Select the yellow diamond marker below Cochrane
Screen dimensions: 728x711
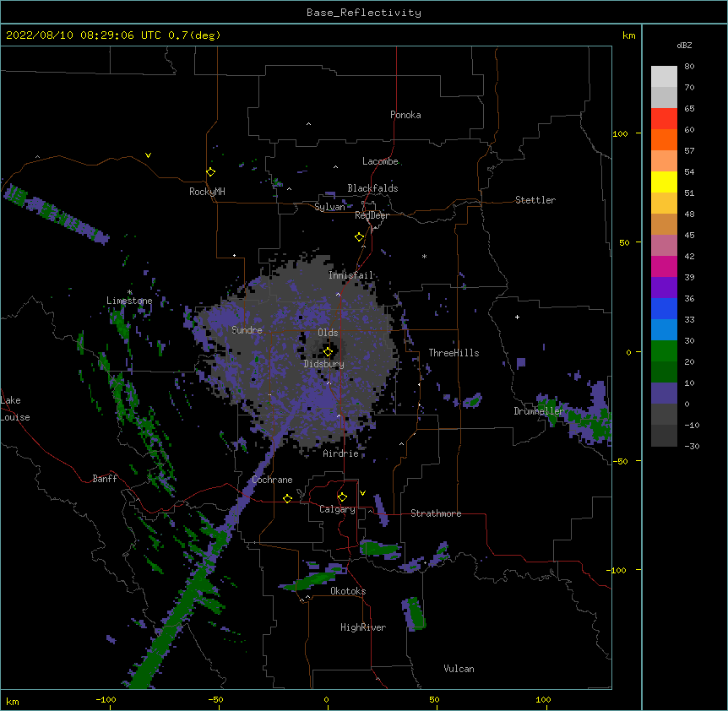[x=288, y=498]
